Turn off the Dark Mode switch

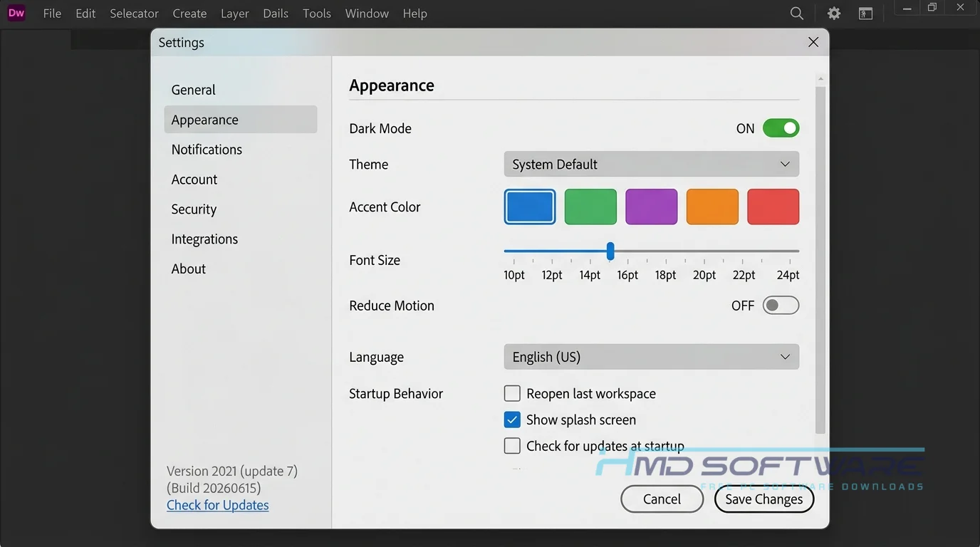pos(781,128)
